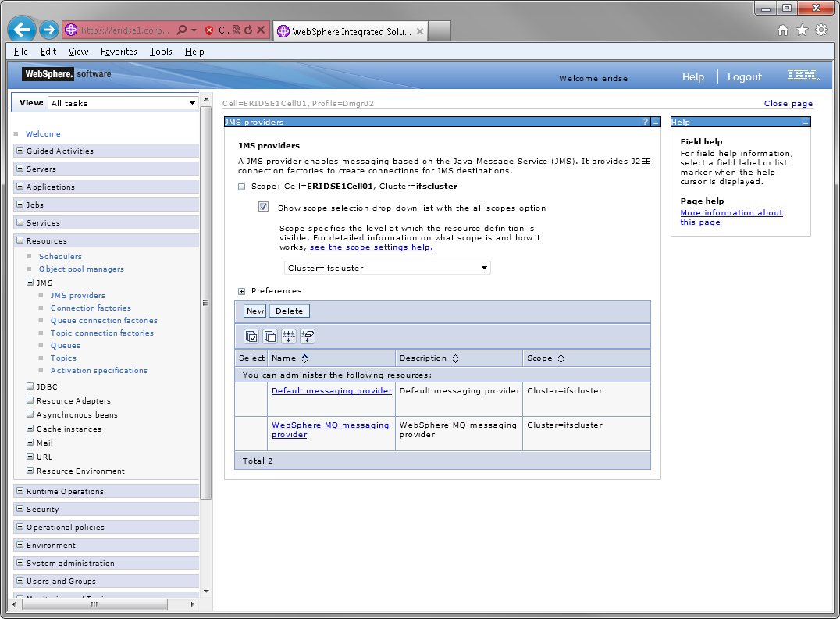The width and height of the screenshot is (840, 619).
Task: Open browser Tools gear icon
Action: click(x=821, y=30)
